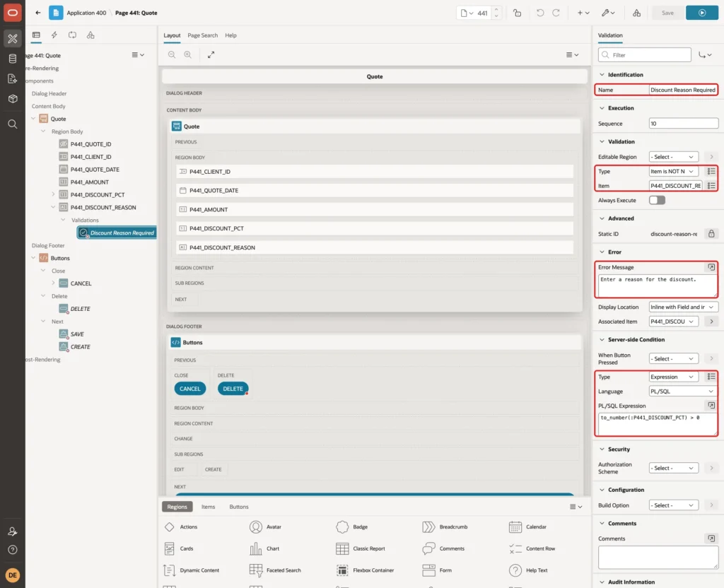Select Discount Reason Required validation in tree
This screenshot has width=724, height=588.
point(117,233)
